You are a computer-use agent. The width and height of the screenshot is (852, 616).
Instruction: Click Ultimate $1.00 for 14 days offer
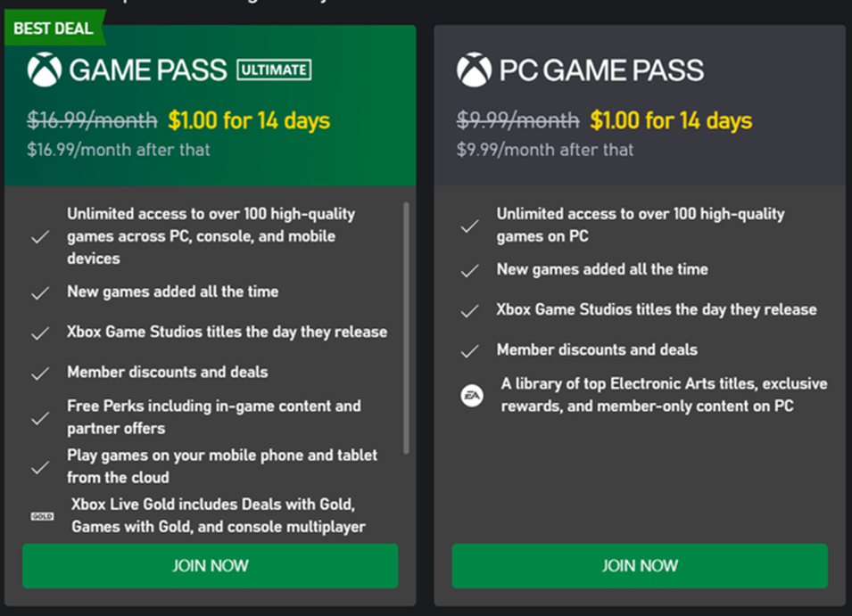pyautogui.click(x=249, y=120)
